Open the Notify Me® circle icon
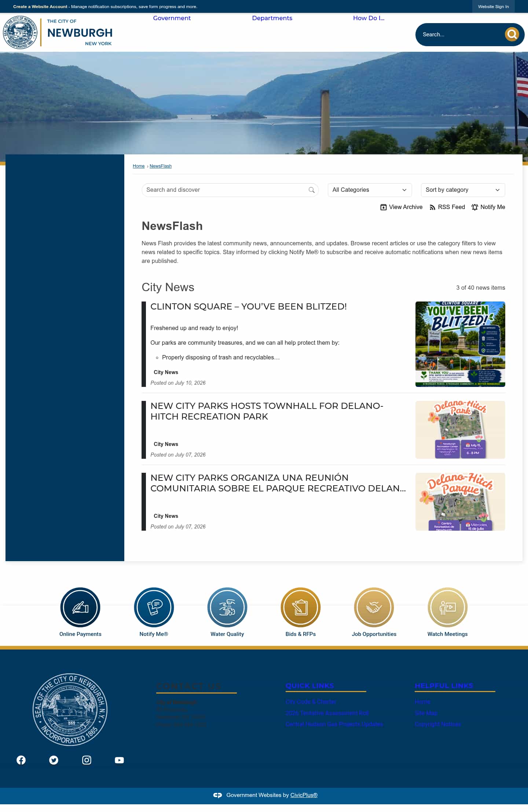Viewport: 528px width, 812px height. (x=154, y=607)
